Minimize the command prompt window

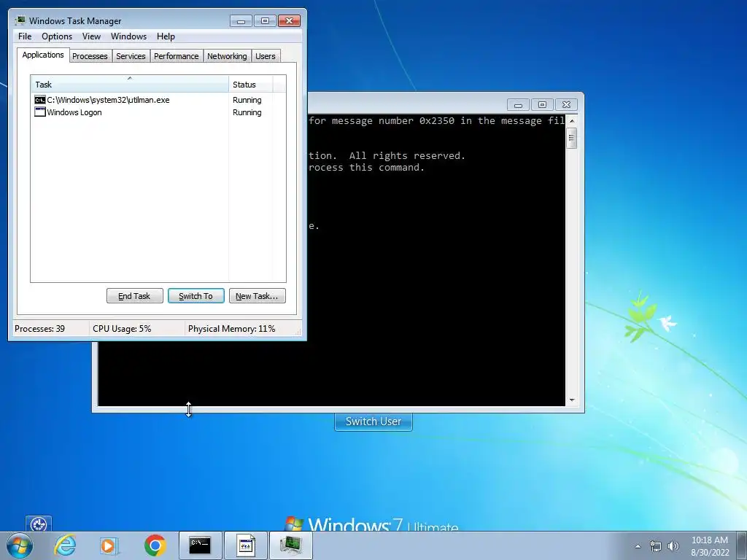(x=519, y=105)
